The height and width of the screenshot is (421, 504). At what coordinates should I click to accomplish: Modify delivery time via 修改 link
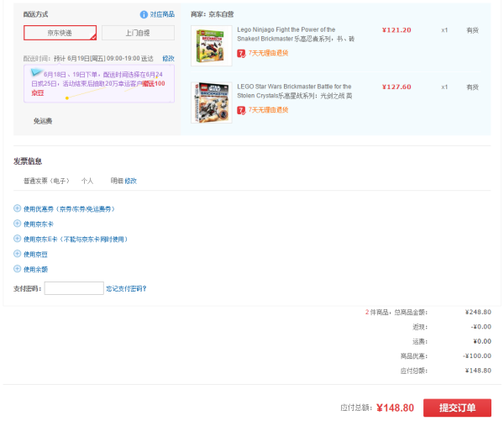[169, 59]
